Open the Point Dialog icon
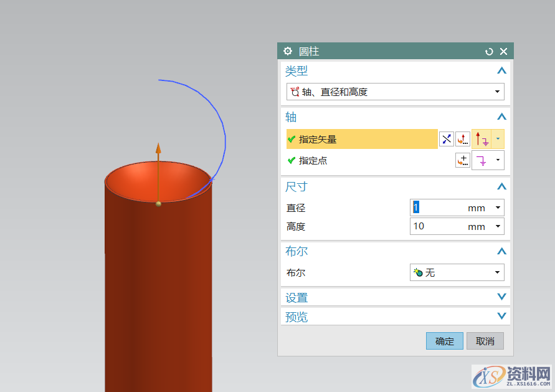 tap(462, 160)
